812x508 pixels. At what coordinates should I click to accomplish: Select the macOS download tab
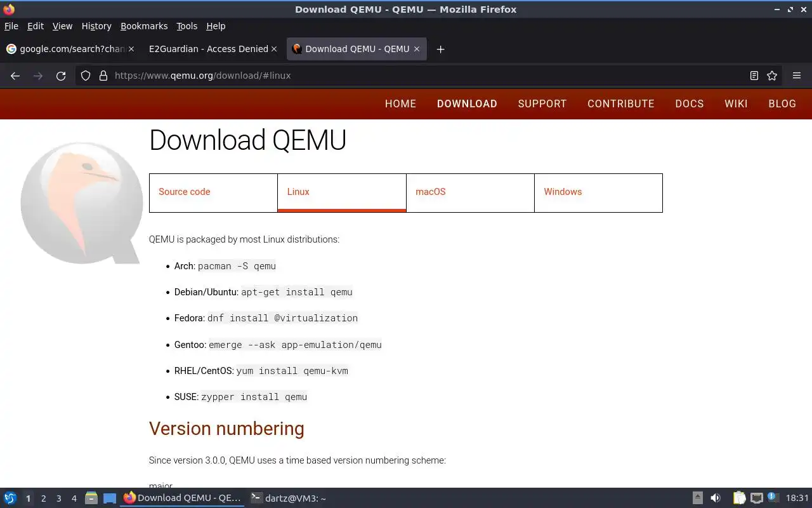[470, 192]
